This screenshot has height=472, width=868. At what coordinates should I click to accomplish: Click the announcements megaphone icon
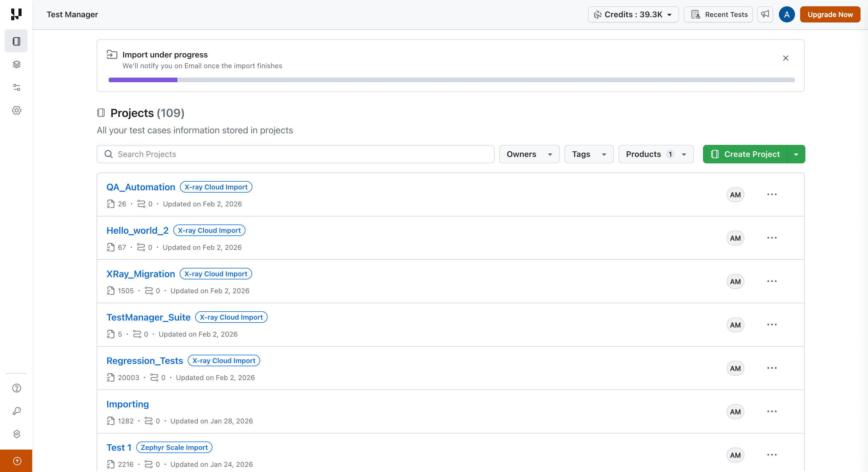point(765,14)
